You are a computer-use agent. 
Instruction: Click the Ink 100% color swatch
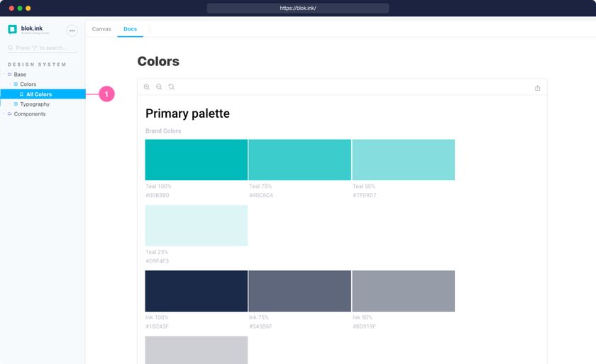pyautogui.click(x=197, y=291)
